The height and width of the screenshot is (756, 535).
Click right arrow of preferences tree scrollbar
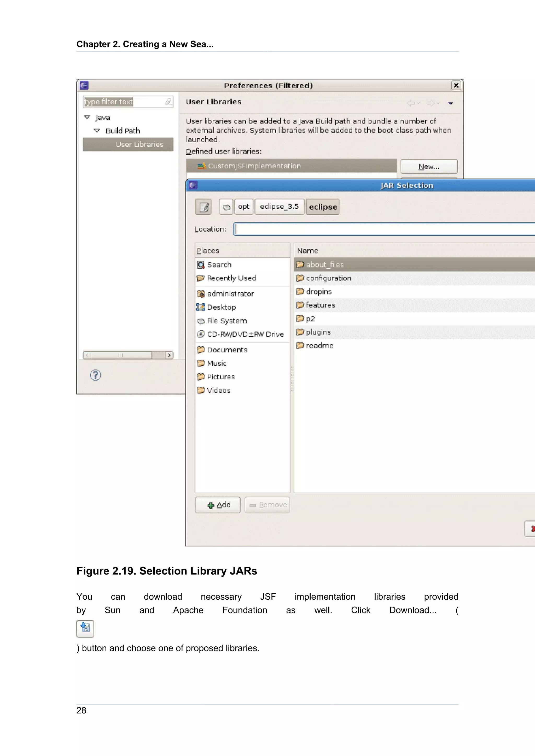[169, 355]
